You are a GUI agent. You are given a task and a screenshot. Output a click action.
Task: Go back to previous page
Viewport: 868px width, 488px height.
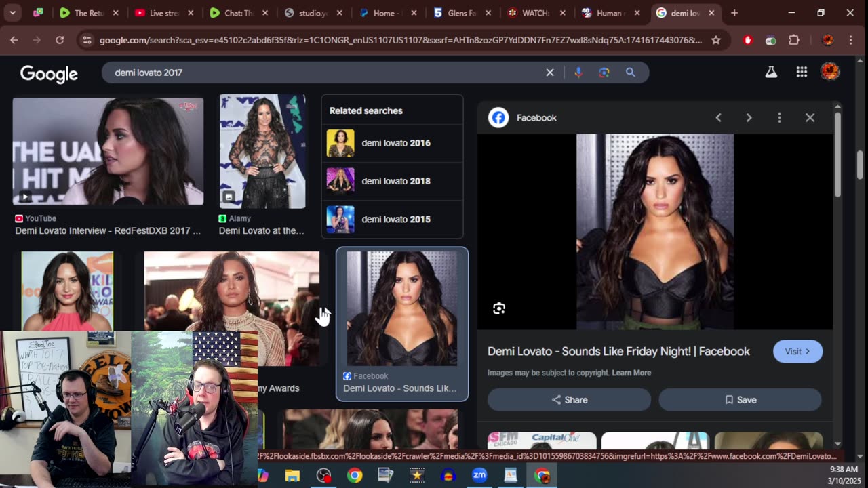point(14,40)
